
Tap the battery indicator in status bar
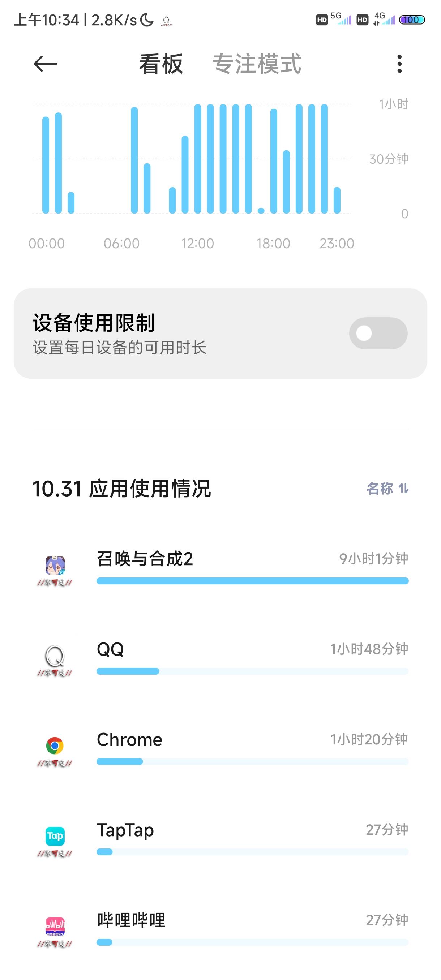(412, 20)
